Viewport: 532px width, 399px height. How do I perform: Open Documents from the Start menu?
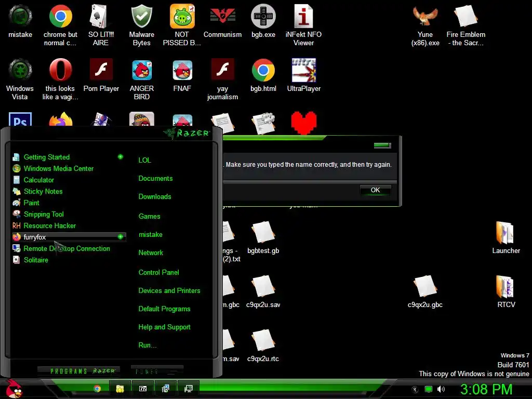click(155, 179)
